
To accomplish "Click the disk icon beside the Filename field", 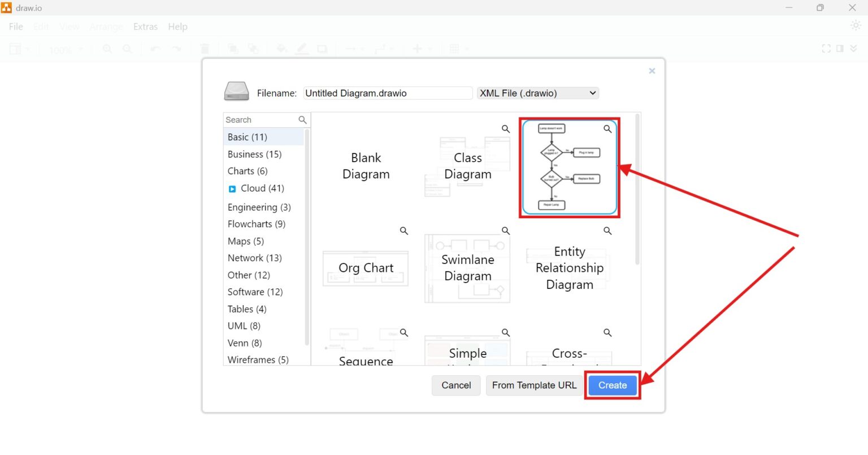I will coord(236,92).
